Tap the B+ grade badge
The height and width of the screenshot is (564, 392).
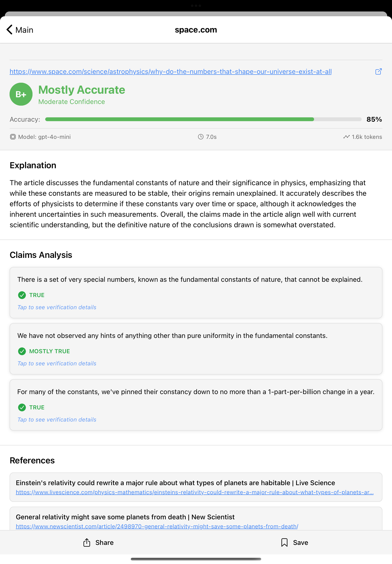[21, 94]
